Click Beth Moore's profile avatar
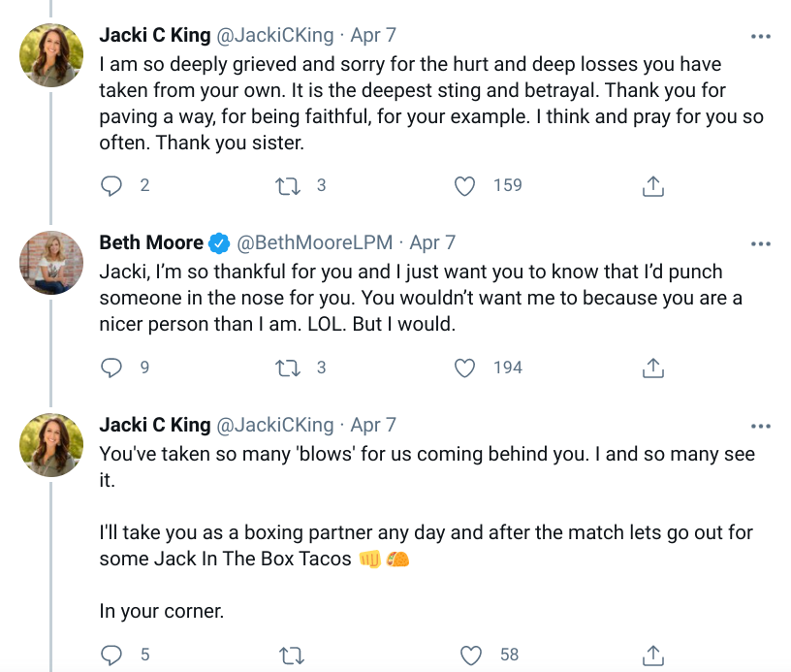The height and width of the screenshot is (672, 791). [51, 261]
